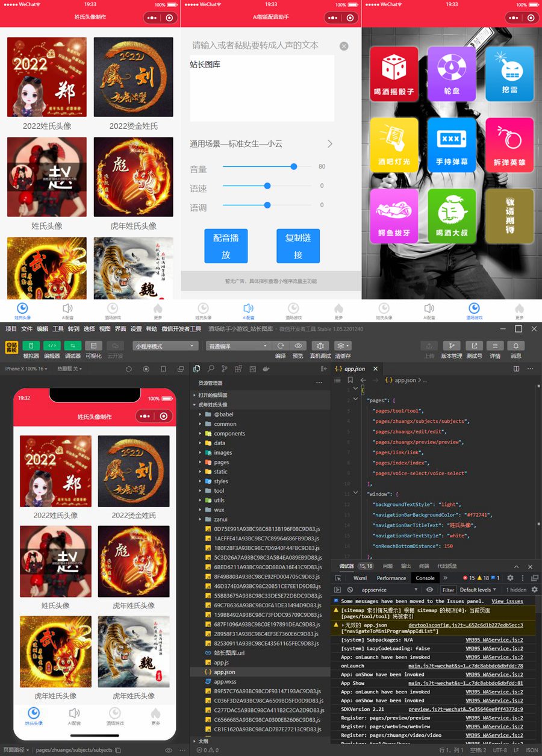Click the green 模拟器 simulator button
This screenshot has height=756, width=542.
point(31,346)
